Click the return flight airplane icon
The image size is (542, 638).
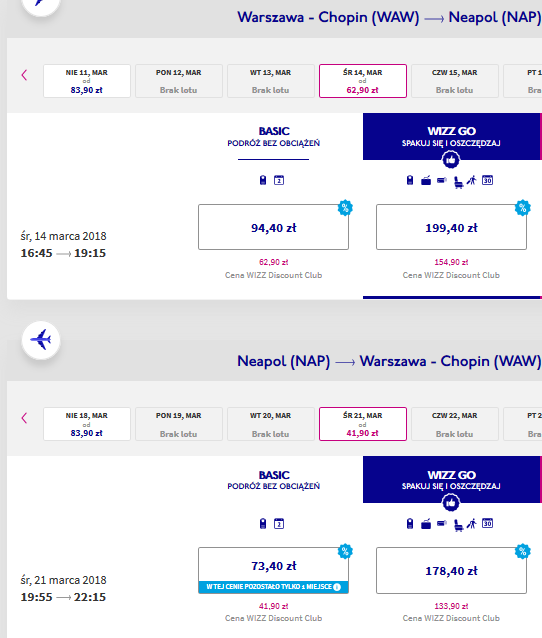(41, 340)
